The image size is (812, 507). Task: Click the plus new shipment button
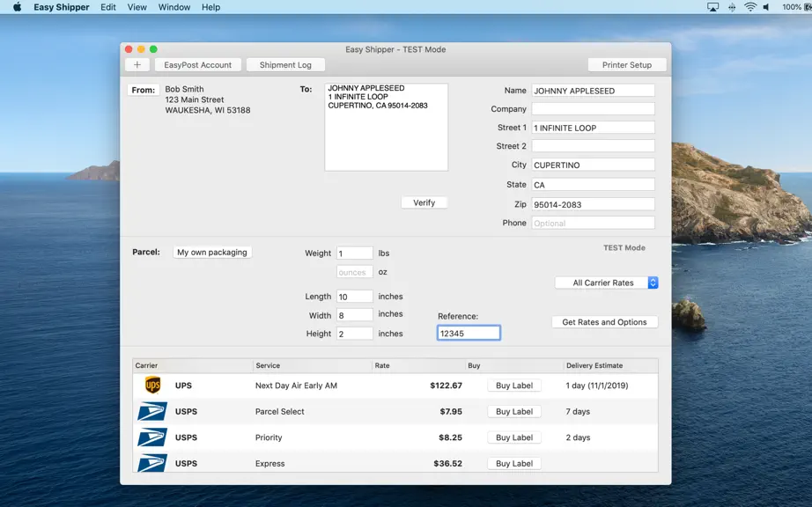[137, 64]
